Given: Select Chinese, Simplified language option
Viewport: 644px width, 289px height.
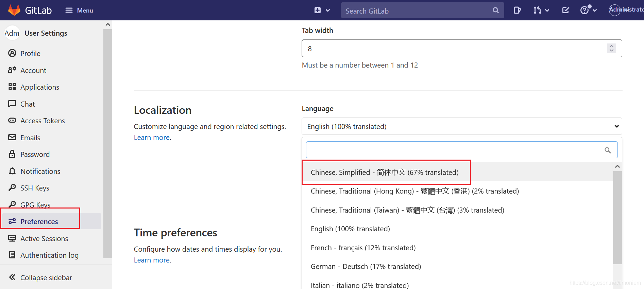Looking at the screenshot, I should [x=457, y=172].
